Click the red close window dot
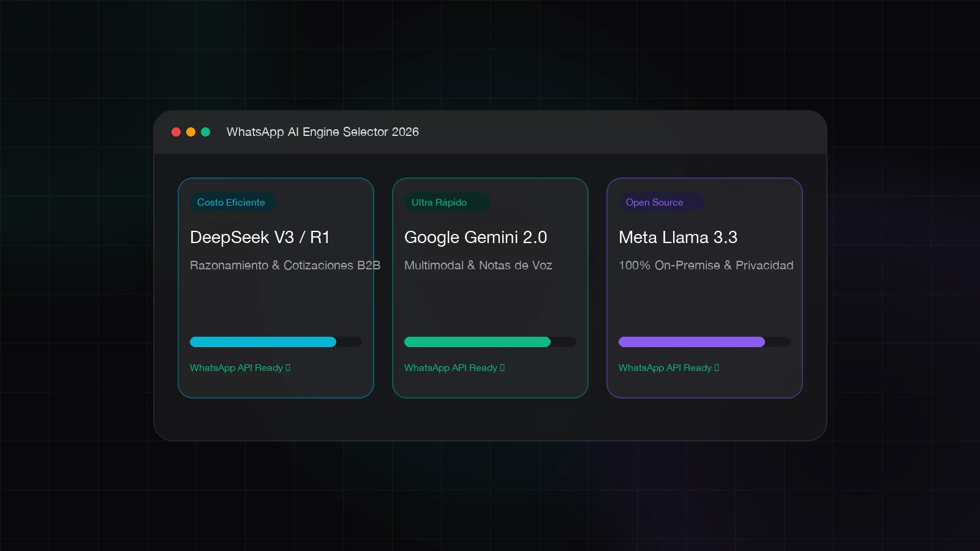 tap(176, 132)
